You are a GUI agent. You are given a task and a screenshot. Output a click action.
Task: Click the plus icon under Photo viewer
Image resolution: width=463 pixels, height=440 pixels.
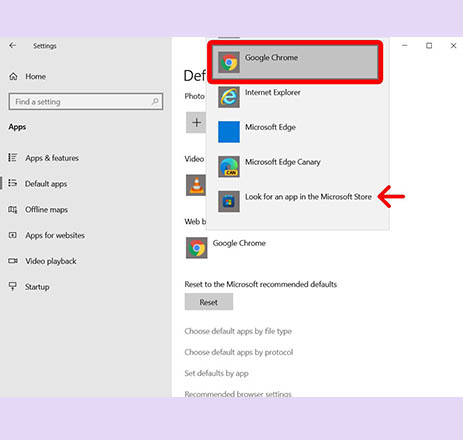click(196, 122)
